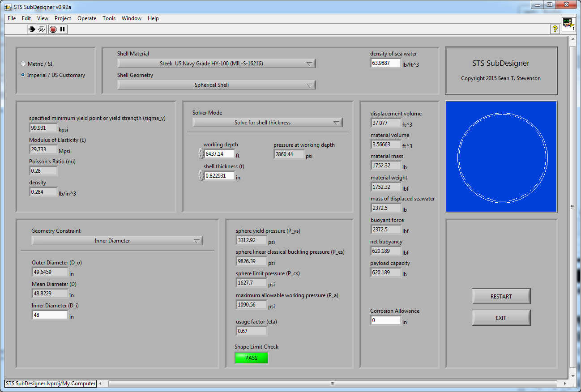Click the EXIT button

[x=501, y=318]
